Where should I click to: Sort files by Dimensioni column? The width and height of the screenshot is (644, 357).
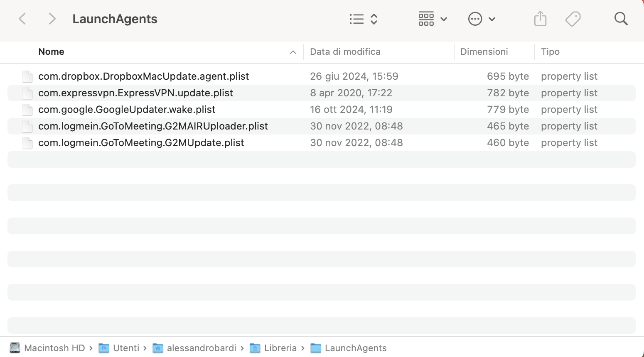[x=484, y=52]
